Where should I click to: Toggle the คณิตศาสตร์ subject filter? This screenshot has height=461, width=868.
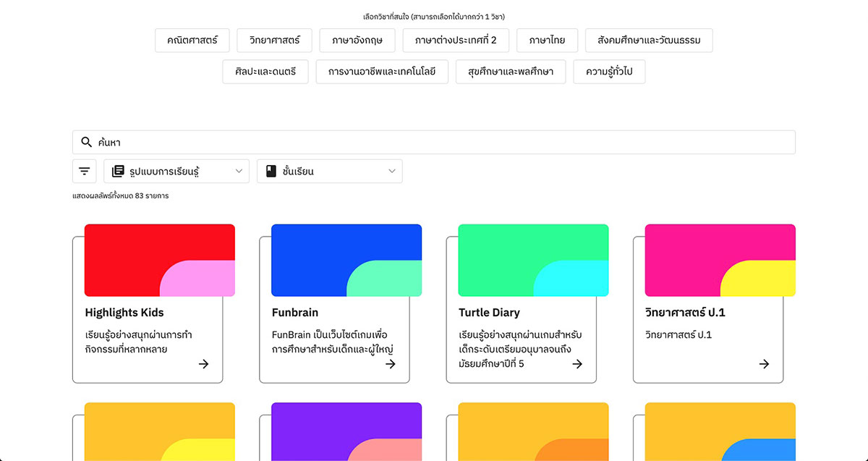pos(192,41)
